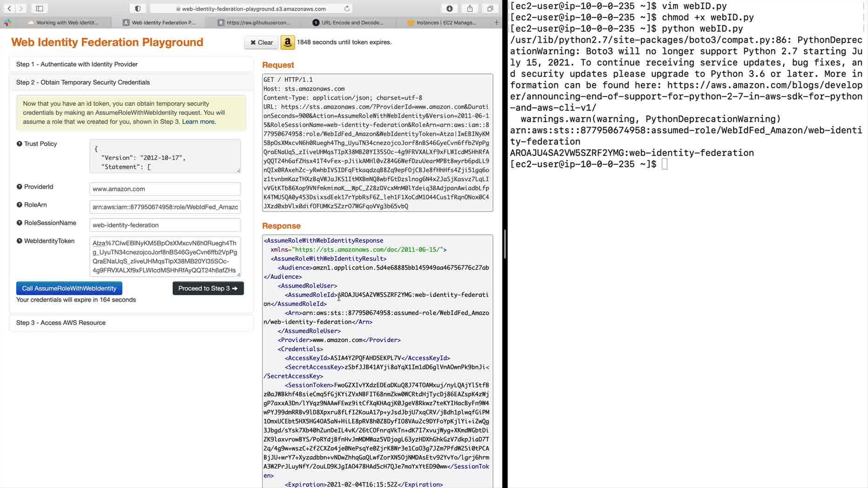The width and height of the screenshot is (868, 488).
Task: Go back using Safari's back arrow
Action: click(9, 8)
